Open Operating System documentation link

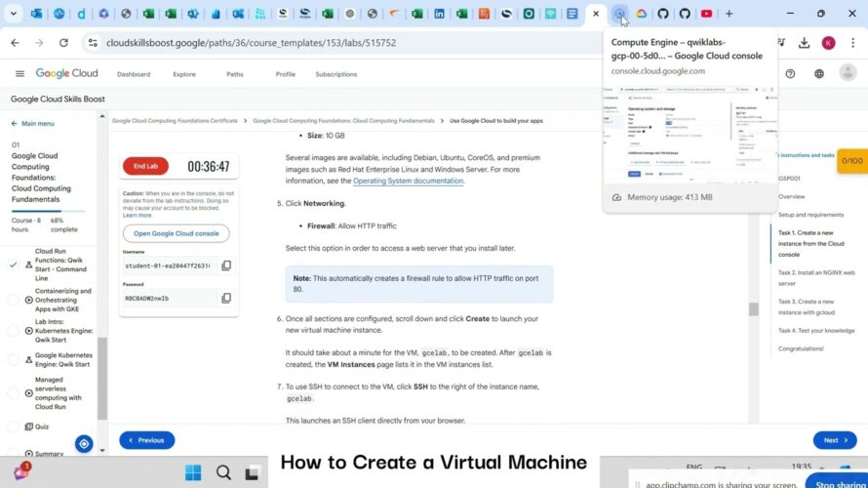point(408,182)
